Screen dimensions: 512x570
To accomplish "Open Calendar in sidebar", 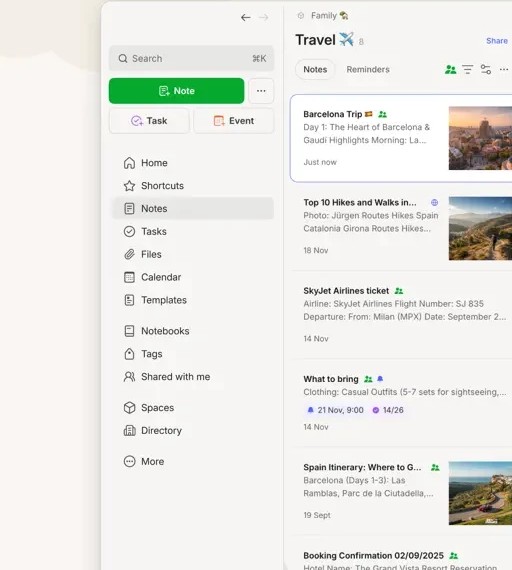I will pyautogui.click(x=193, y=277).
